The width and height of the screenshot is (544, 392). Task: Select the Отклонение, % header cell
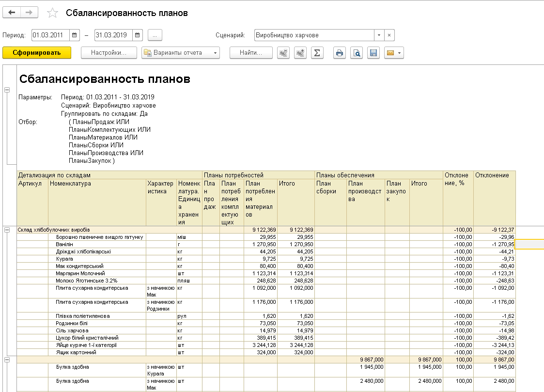pyautogui.click(x=458, y=199)
